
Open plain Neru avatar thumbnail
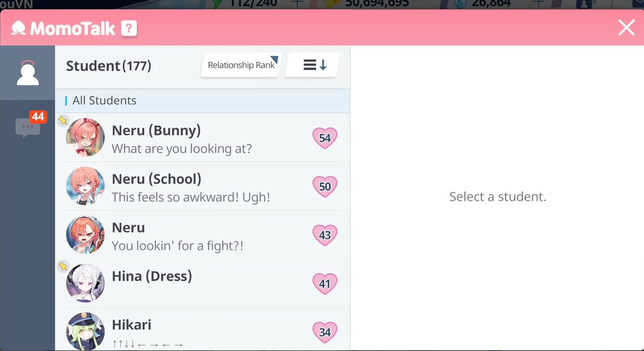85,234
